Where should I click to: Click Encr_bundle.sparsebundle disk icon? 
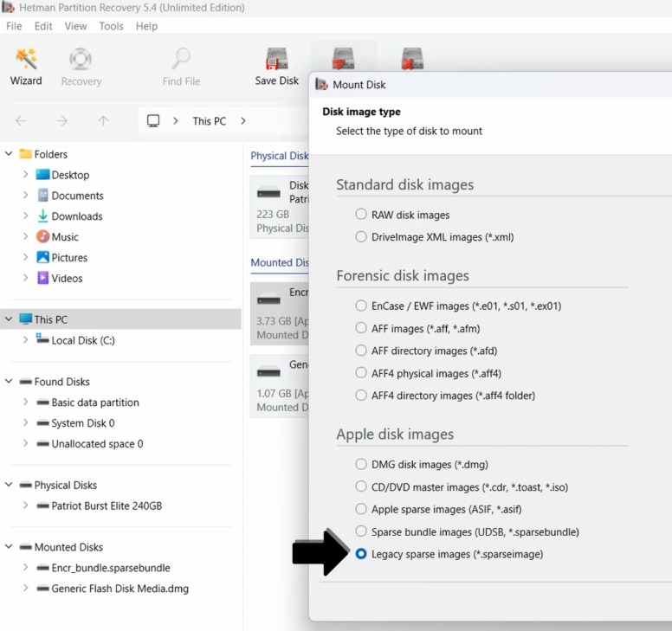coord(42,568)
